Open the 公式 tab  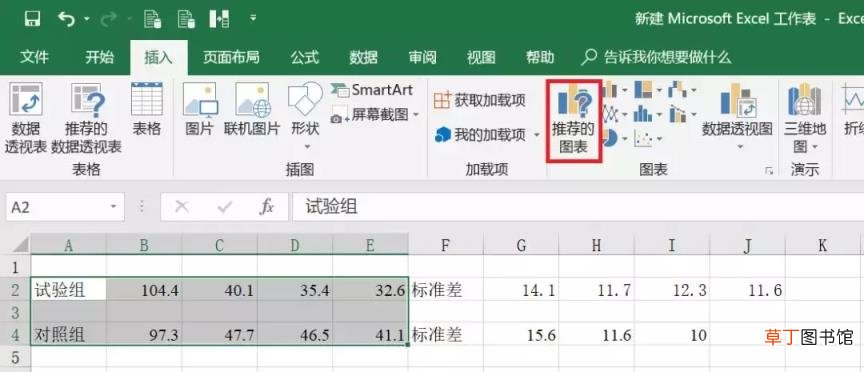[305, 57]
